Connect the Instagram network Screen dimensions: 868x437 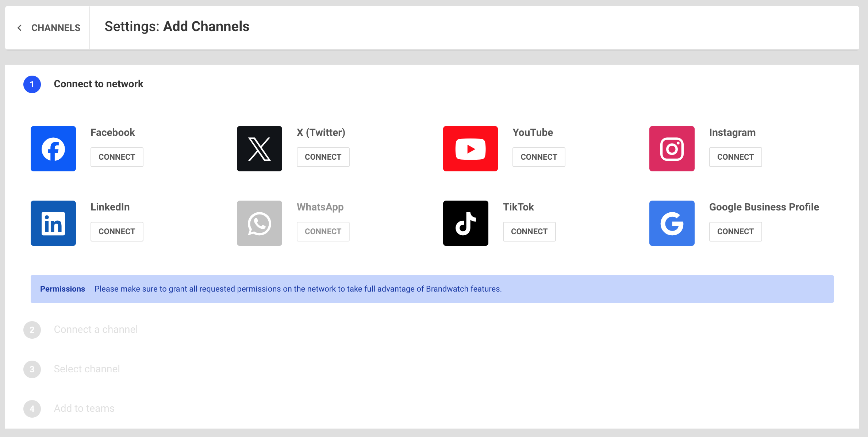(736, 157)
